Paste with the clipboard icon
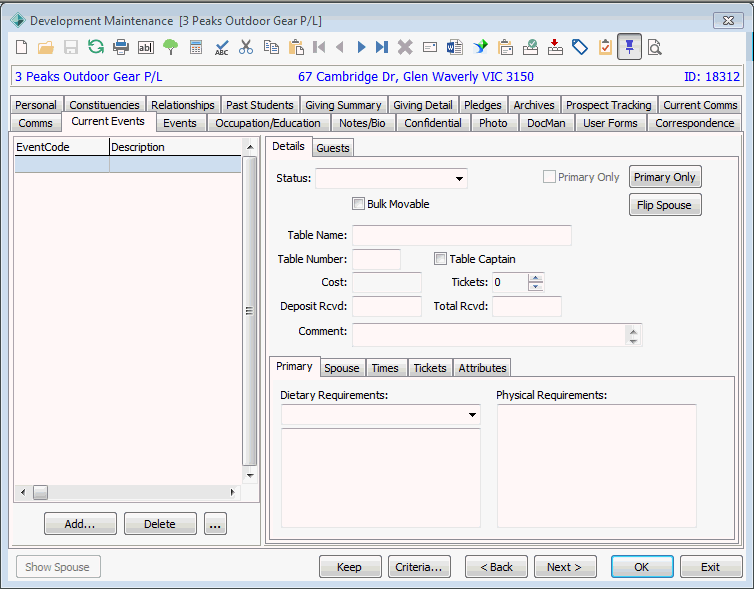 pyautogui.click(x=296, y=47)
